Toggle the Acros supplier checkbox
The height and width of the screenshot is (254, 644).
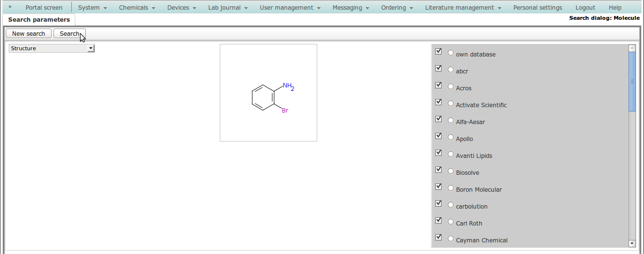click(438, 85)
